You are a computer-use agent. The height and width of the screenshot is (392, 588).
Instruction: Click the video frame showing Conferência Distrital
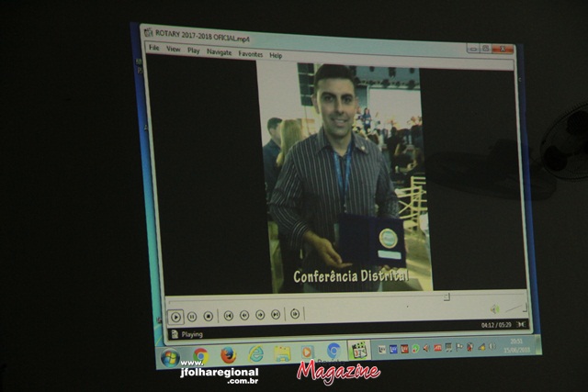(x=345, y=178)
